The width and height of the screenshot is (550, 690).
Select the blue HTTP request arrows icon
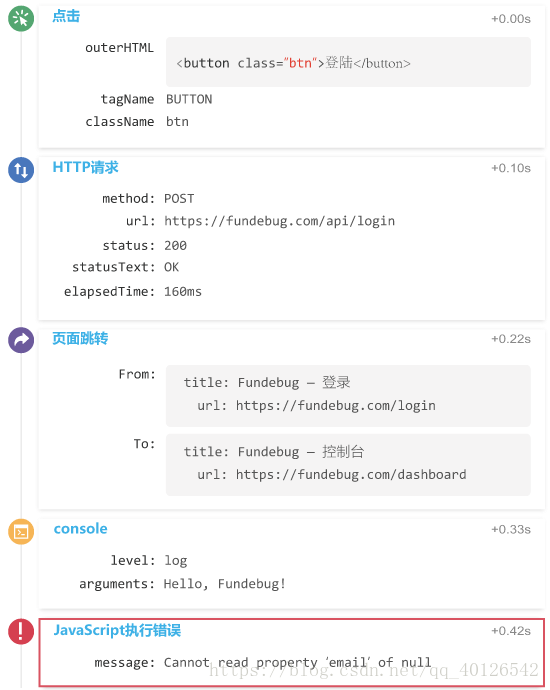click(x=21, y=170)
